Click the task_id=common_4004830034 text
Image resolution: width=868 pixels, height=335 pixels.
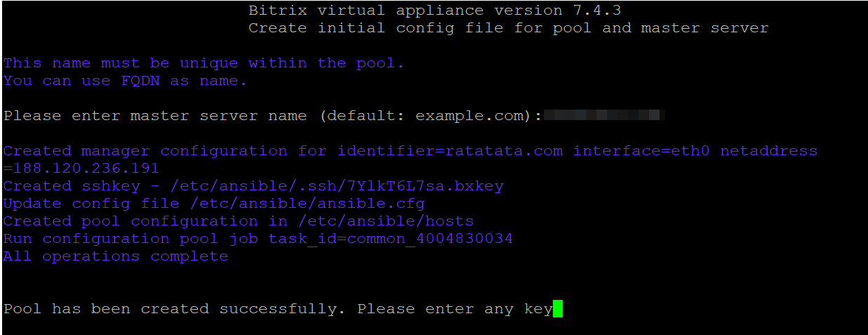click(390, 239)
